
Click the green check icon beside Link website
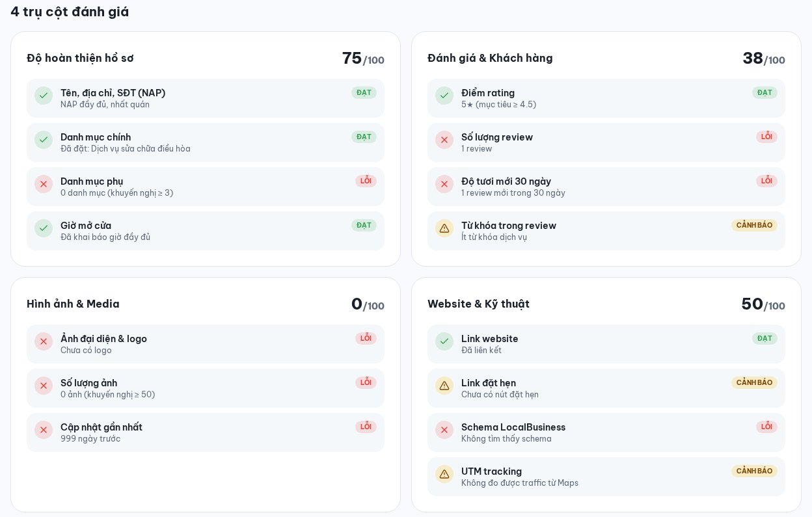point(444,341)
